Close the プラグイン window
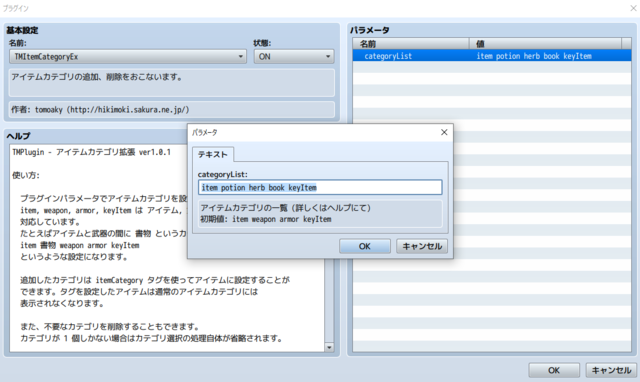The width and height of the screenshot is (640, 382). 633,8
